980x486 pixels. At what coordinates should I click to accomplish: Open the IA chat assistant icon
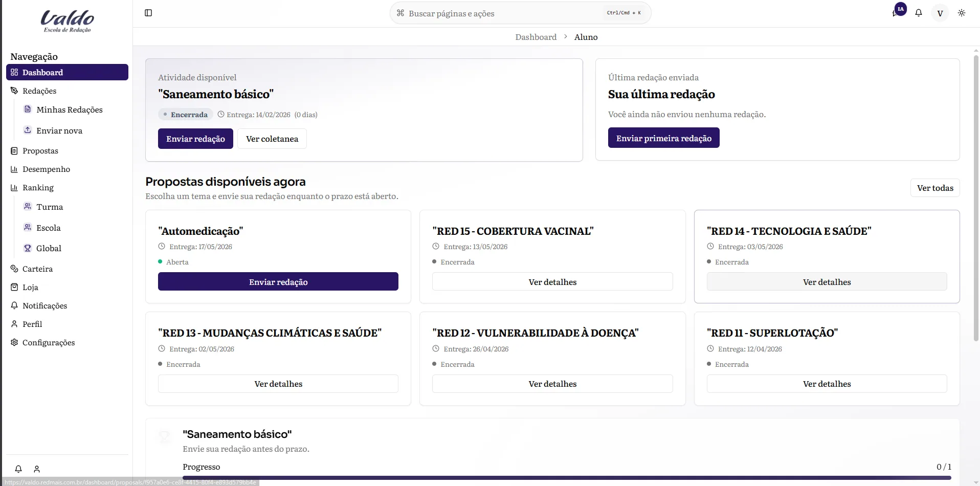coord(899,10)
